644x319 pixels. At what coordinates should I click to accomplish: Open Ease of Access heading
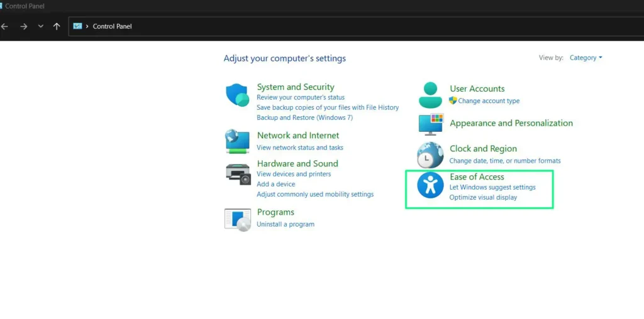tap(477, 176)
